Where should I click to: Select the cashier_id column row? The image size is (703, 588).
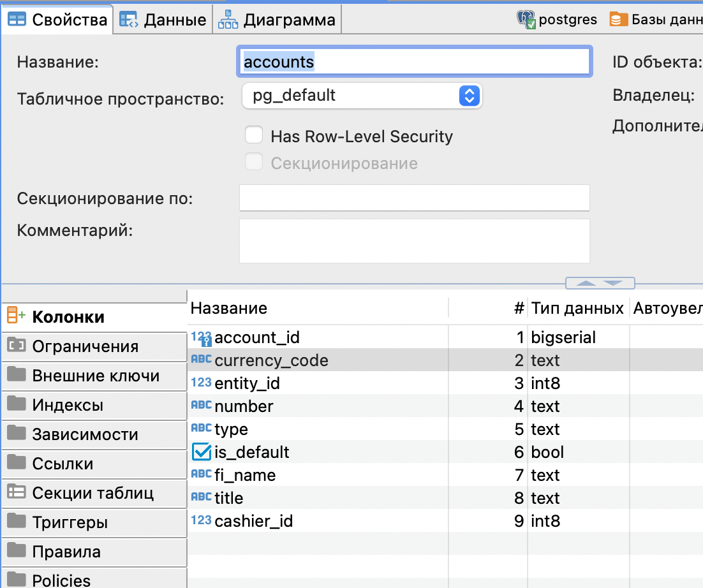pyautogui.click(x=253, y=521)
